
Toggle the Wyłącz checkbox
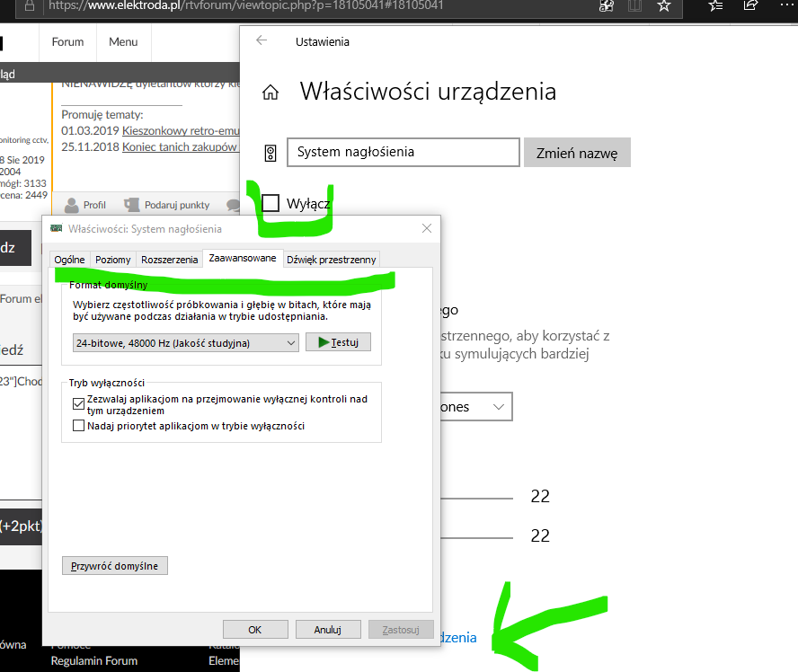click(270, 203)
